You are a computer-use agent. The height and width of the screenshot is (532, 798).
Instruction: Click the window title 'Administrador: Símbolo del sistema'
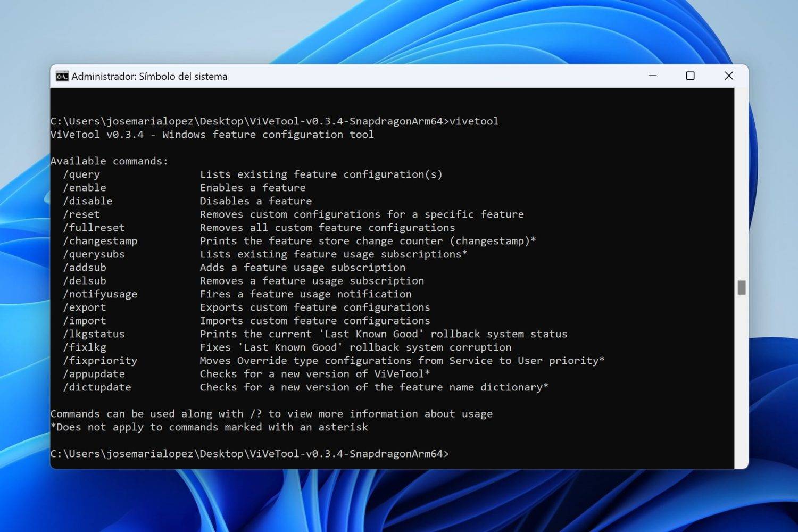point(149,77)
